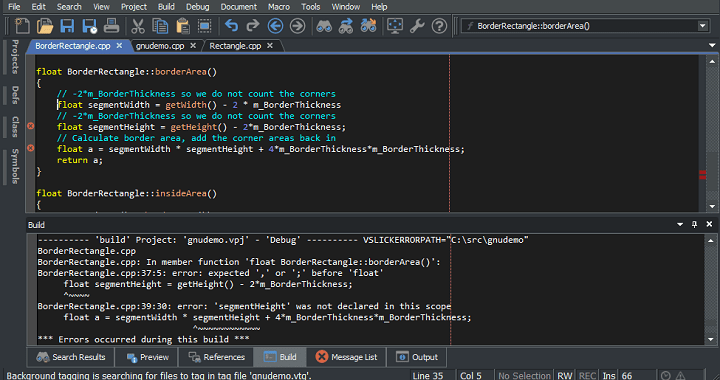This screenshot has height=380, width=720.
Task: Click the red error marks on the editor scrollbar
Action: [x=703, y=174]
